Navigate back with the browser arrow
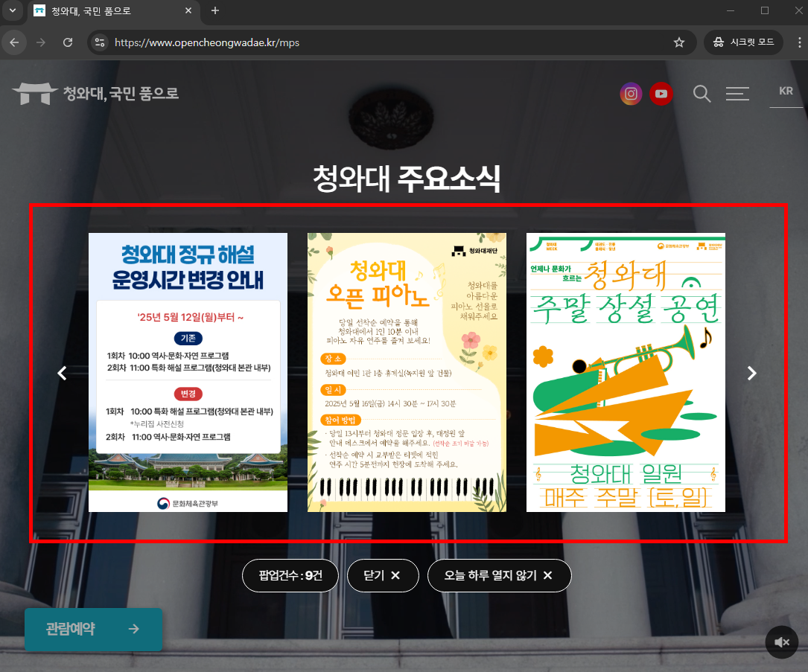This screenshot has height=672, width=808. (14, 42)
